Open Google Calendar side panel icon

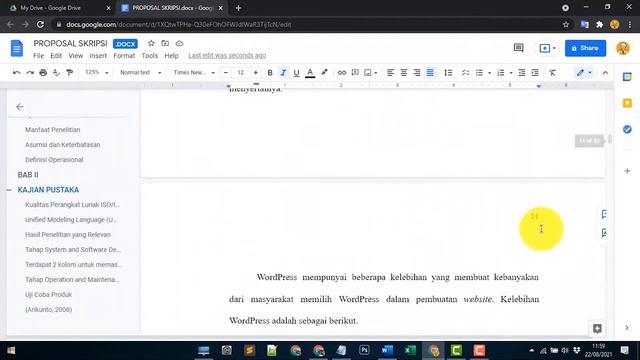[x=627, y=77]
